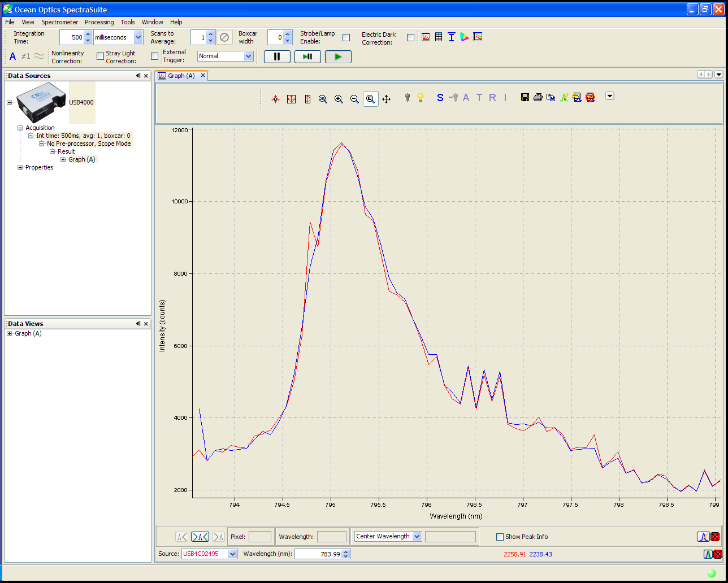
Task: Open the File menu
Action: (10, 22)
